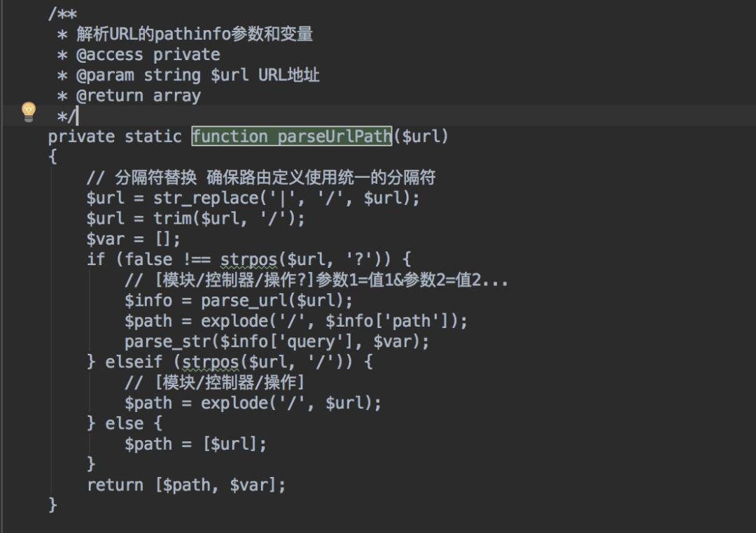
Task: Click the else keyword
Action: [125, 424]
